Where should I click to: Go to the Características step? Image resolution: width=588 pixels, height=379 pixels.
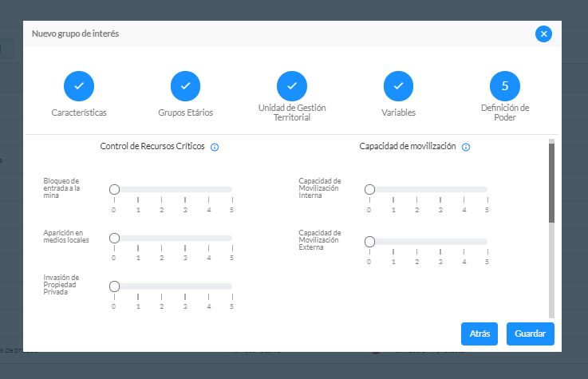(79, 86)
